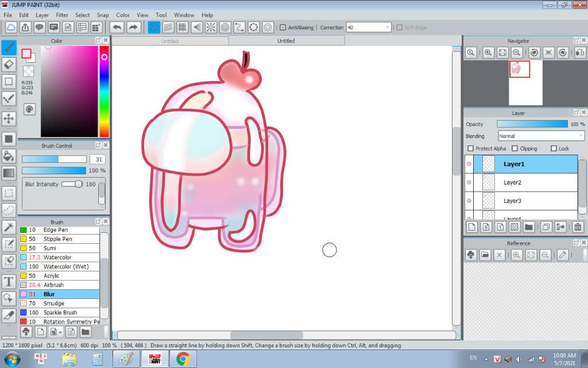Zoom in using Navigator plus magnifier

click(488, 53)
